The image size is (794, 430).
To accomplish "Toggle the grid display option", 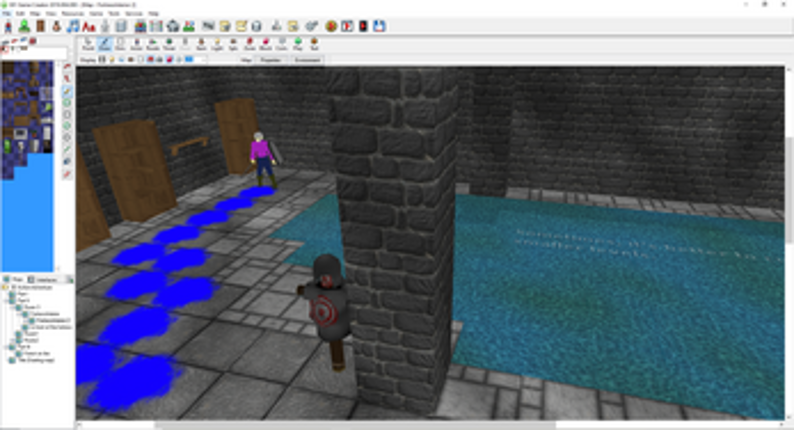I will pyautogui.click(x=102, y=60).
